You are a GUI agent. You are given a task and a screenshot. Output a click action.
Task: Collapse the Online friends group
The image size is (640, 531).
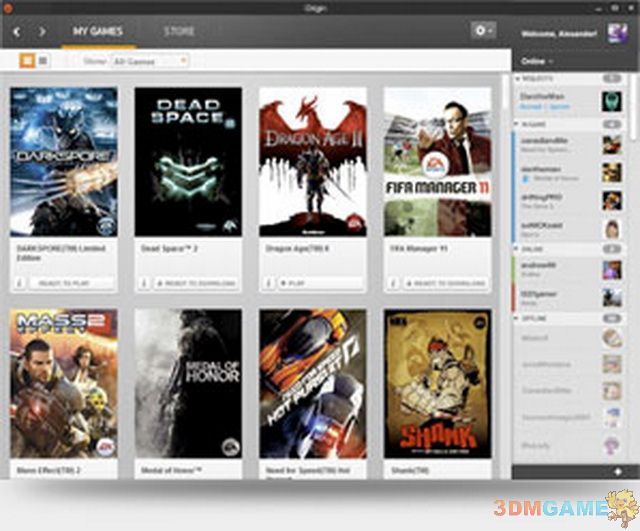517,248
